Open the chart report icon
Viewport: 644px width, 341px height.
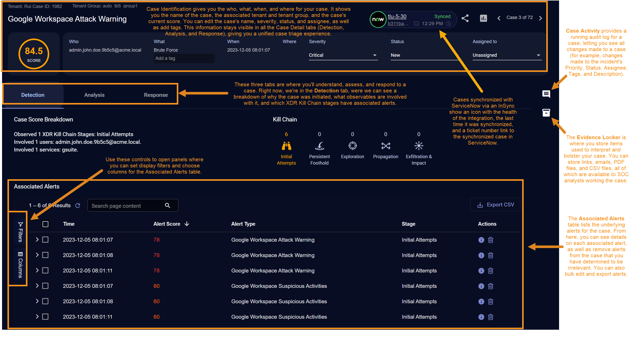click(x=483, y=18)
